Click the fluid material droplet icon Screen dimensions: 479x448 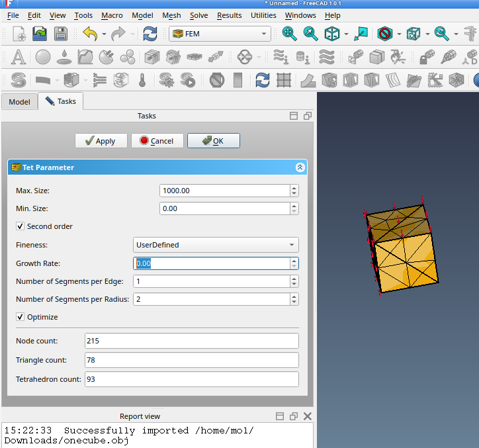click(x=64, y=57)
